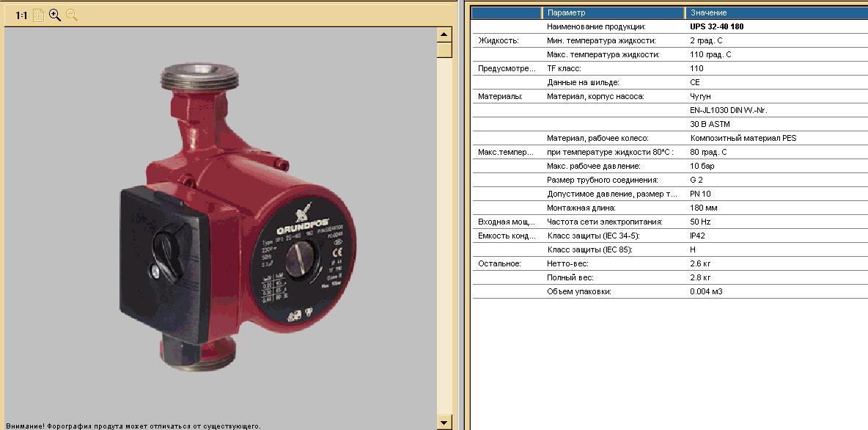Click the IEC 85 class value H
The image size is (868, 430).
[693, 249]
